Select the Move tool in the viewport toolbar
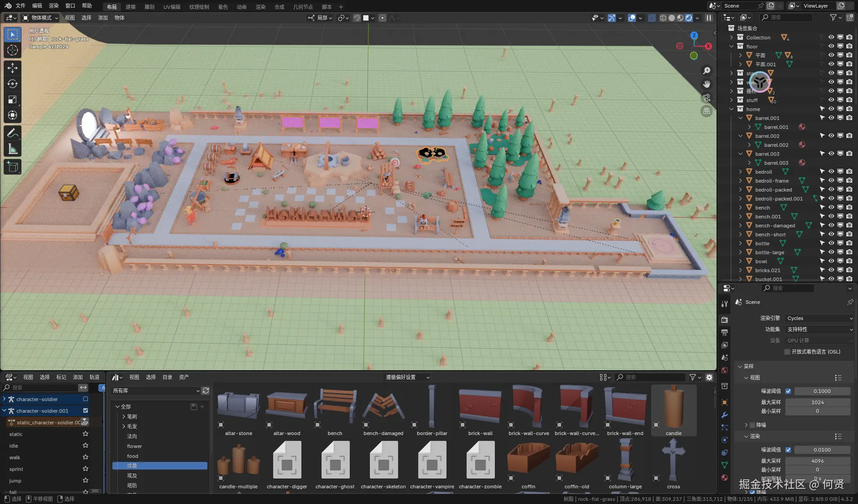This screenshot has width=858, height=504. tap(13, 68)
